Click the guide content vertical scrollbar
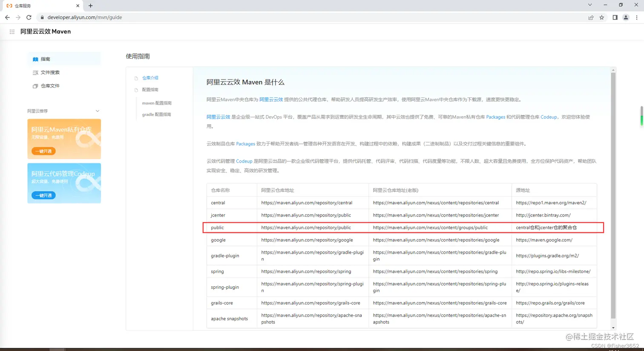Viewport: 644px width, 351px height. point(613,195)
